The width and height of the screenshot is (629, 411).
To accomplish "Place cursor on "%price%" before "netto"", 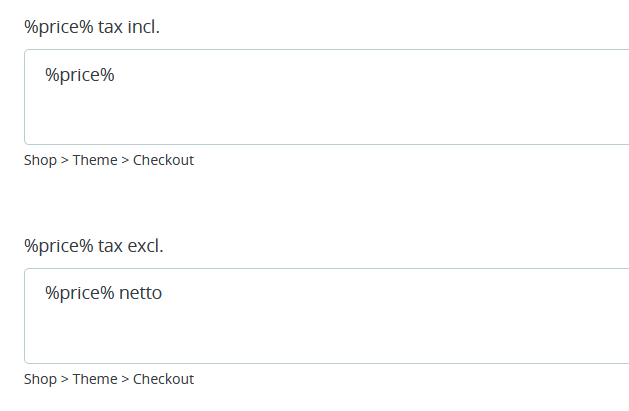I will click(x=80, y=293).
